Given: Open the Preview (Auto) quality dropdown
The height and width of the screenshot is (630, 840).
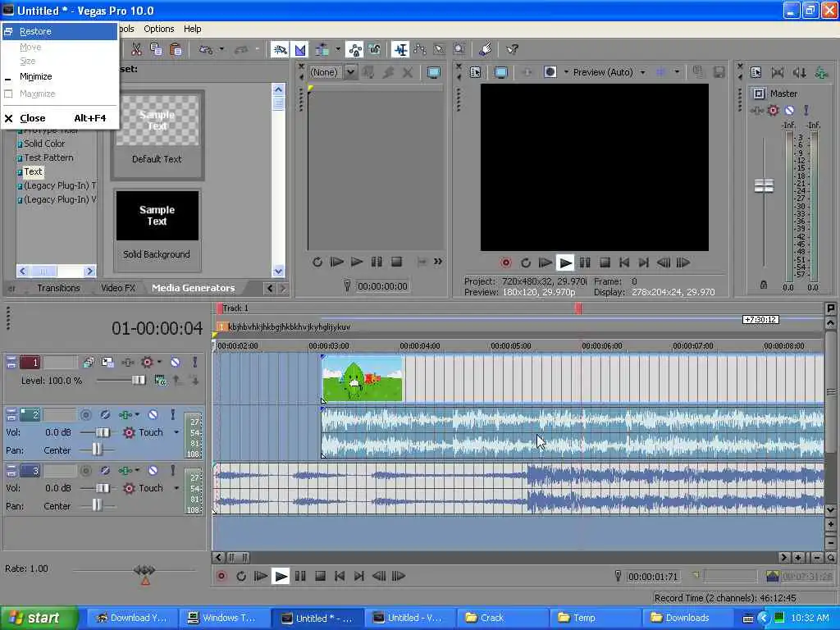Looking at the screenshot, I should click(x=643, y=72).
